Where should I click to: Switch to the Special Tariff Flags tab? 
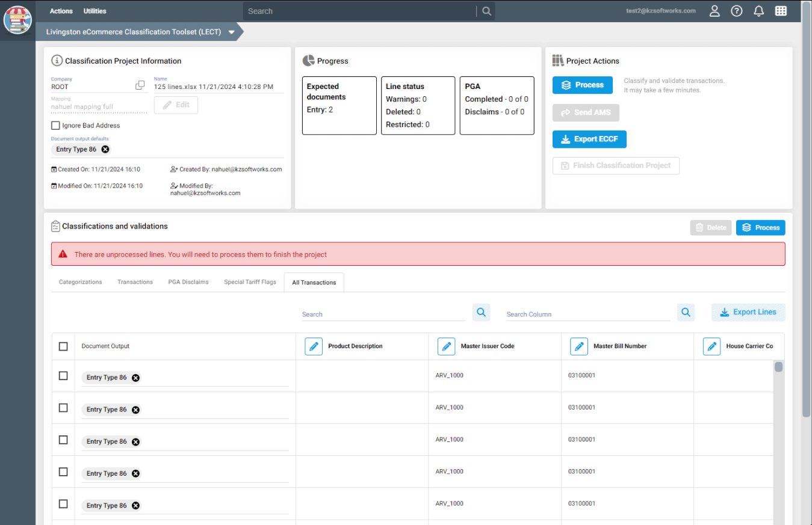tap(250, 282)
